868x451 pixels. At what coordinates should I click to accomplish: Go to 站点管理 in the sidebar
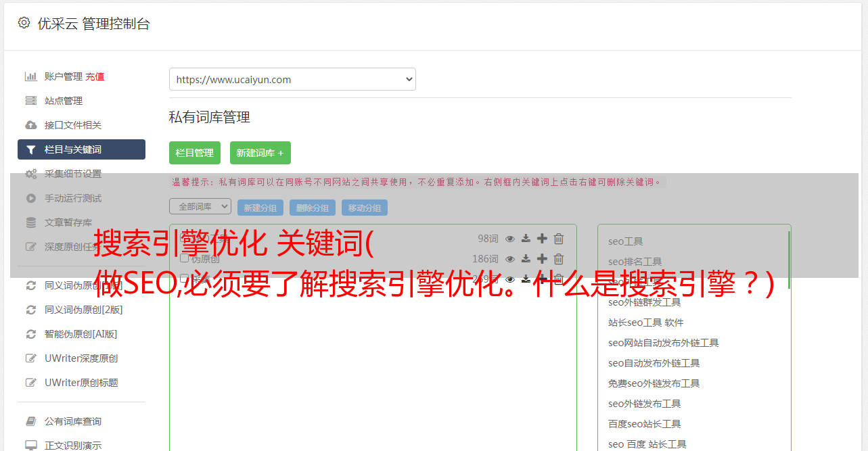tap(64, 101)
